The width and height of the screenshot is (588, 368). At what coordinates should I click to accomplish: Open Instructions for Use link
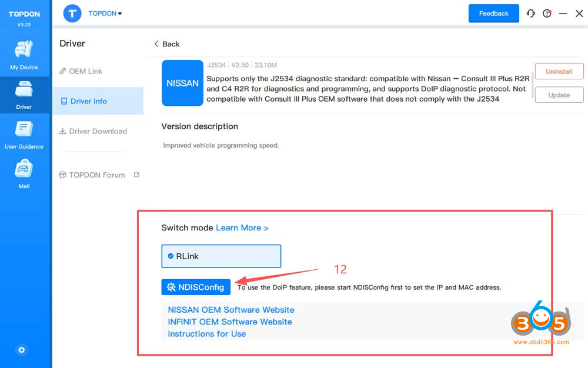click(206, 334)
